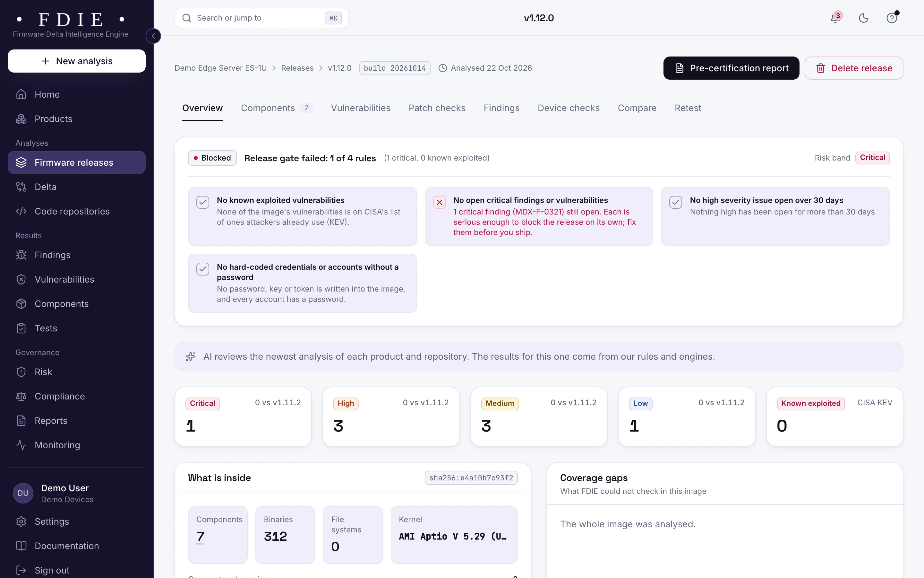Viewport: 924px width, 578px height.
Task: Click the checkmark for no high severity issue
Action: tap(675, 202)
